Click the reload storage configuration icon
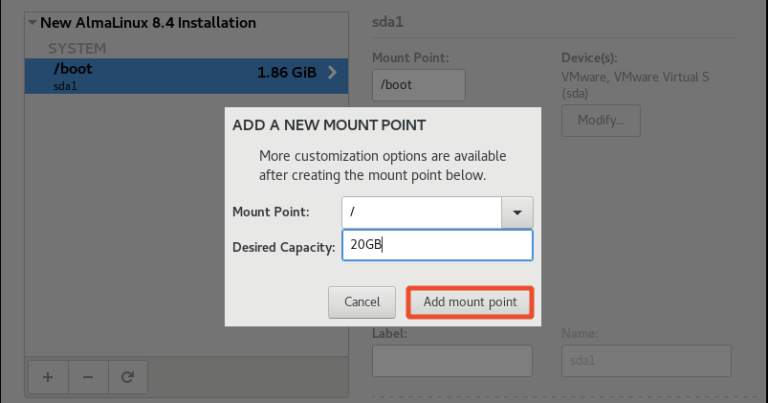Screen dimensions: 768x403 [128, 377]
